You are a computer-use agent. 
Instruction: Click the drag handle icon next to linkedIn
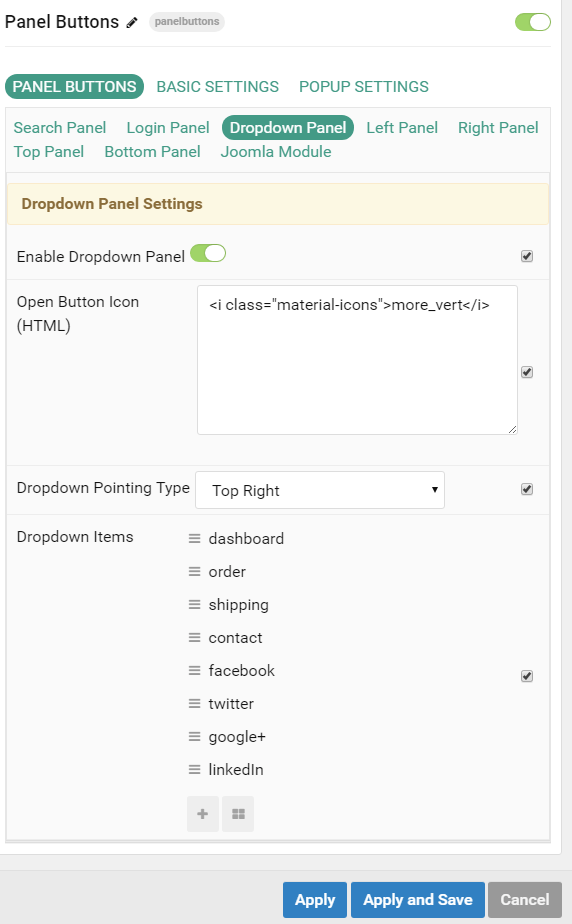(x=194, y=770)
